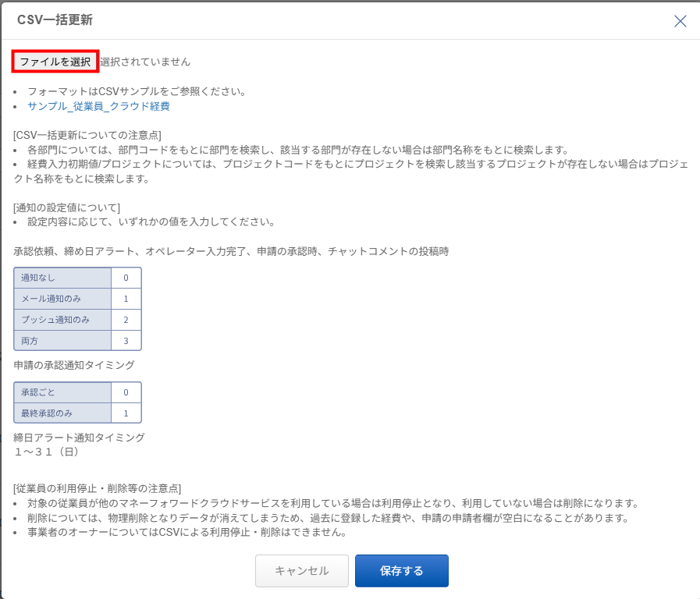Click the 対象の従業員が他のマネーフォワード note line
700x599 pixels.
(x=333, y=503)
